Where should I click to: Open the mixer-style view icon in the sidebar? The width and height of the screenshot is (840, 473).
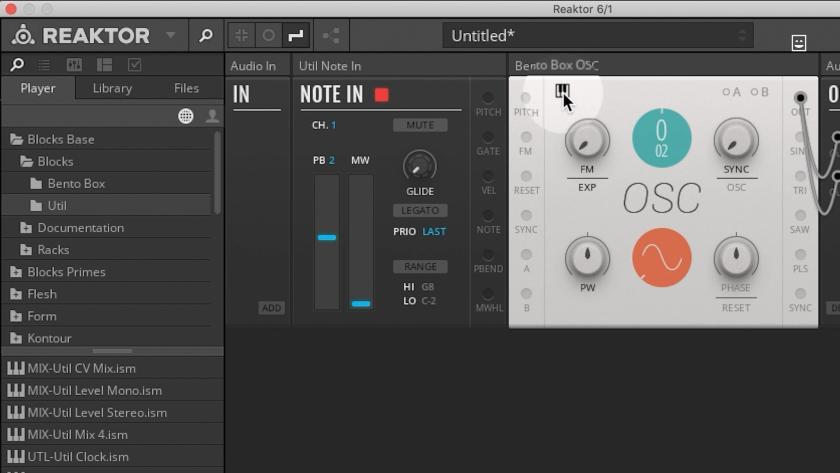pos(74,65)
